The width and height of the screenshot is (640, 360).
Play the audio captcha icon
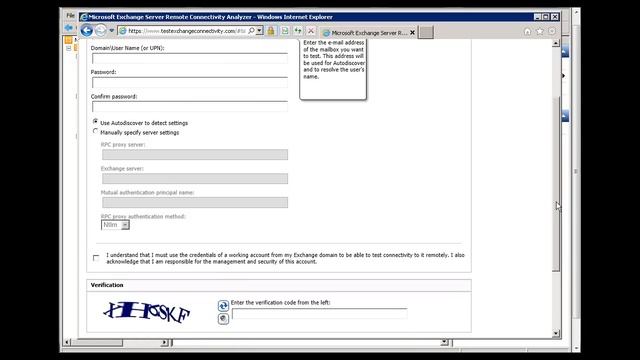(x=223, y=318)
